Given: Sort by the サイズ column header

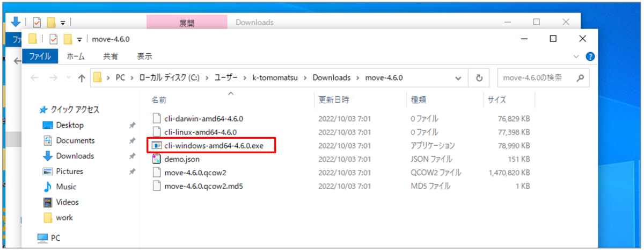Looking at the screenshot, I should pyautogui.click(x=497, y=100).
